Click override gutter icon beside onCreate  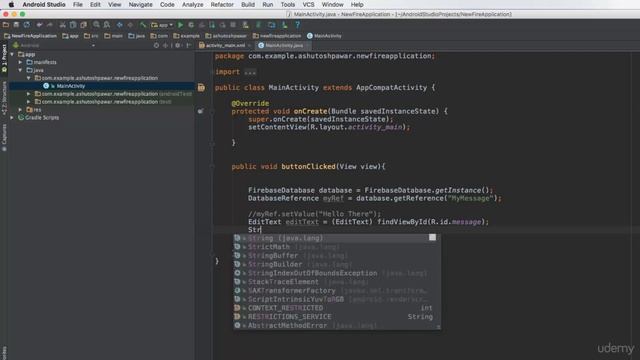(200, 111)
